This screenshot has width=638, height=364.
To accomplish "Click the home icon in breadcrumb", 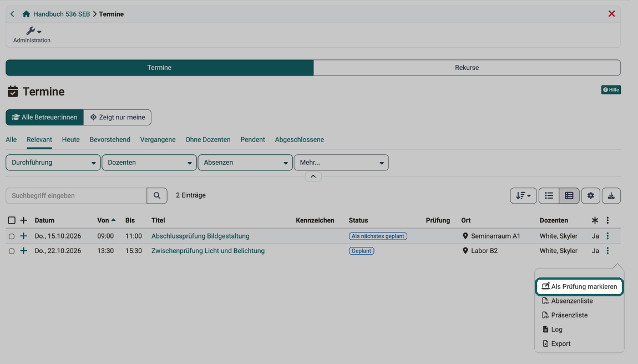I will coord(26,14).
